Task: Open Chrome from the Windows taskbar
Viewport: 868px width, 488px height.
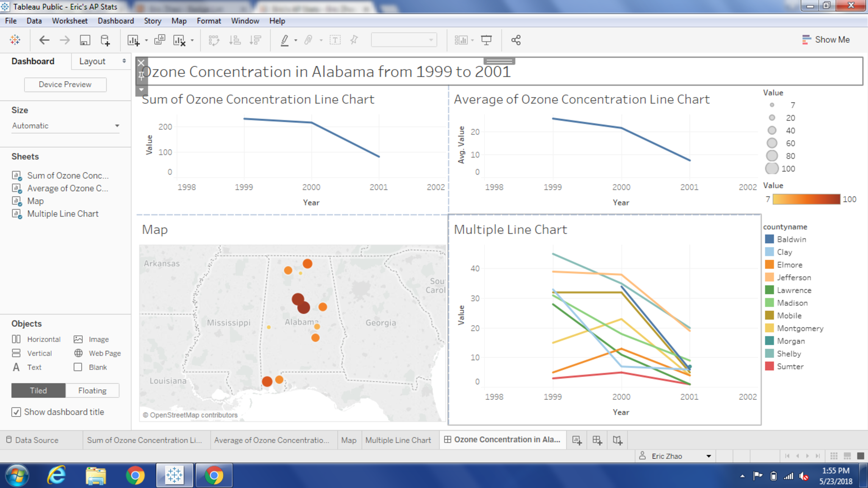Action: (135, 476)
